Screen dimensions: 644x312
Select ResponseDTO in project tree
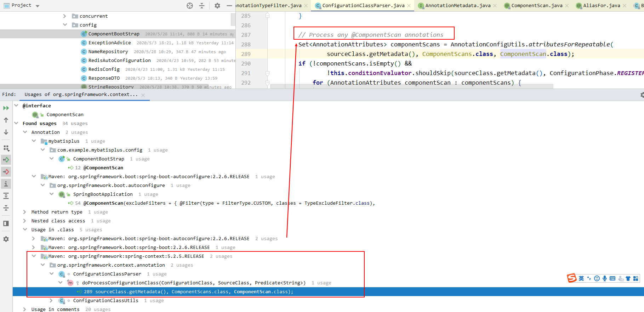point(104,78)
